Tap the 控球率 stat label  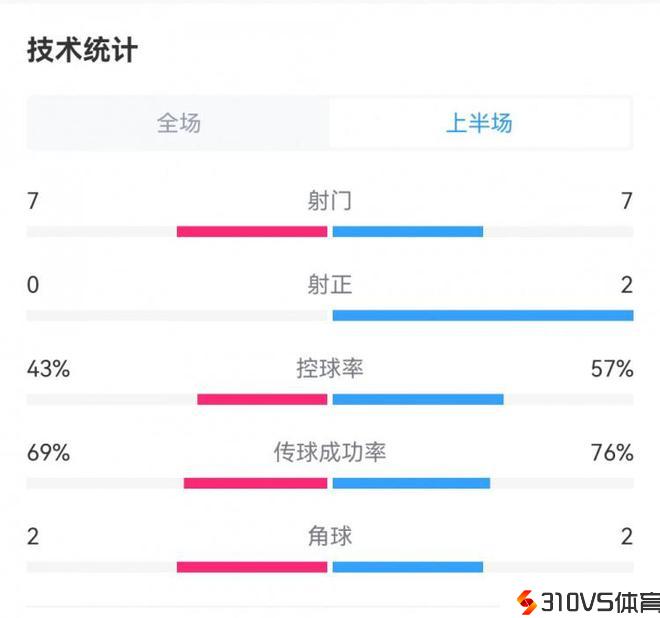[330, 369]
